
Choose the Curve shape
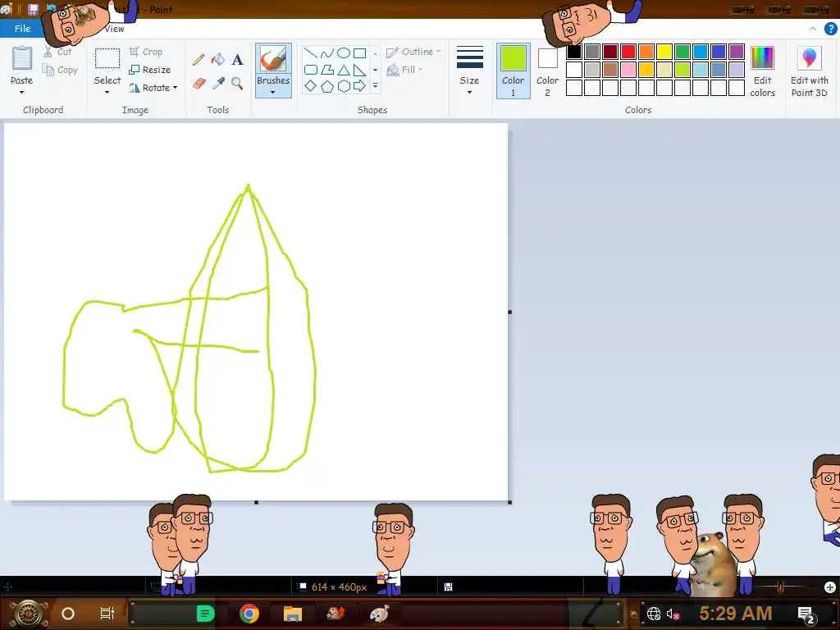pyautogui.click(x=326, y=53)
